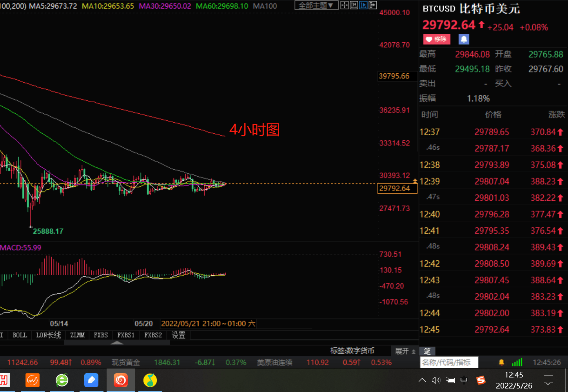Click the 振幅 value 1.18%
The width and height of the screenshot is (568, 392).
point(478,98)
